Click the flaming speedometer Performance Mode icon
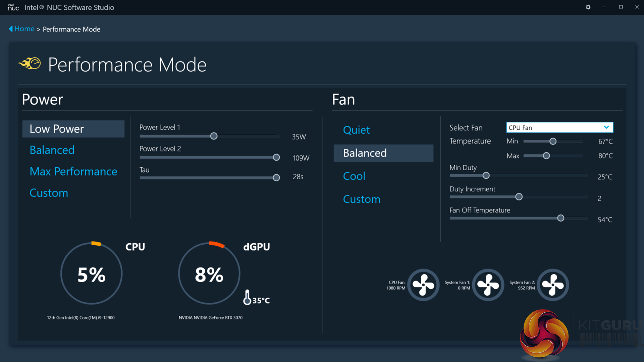 30,63
